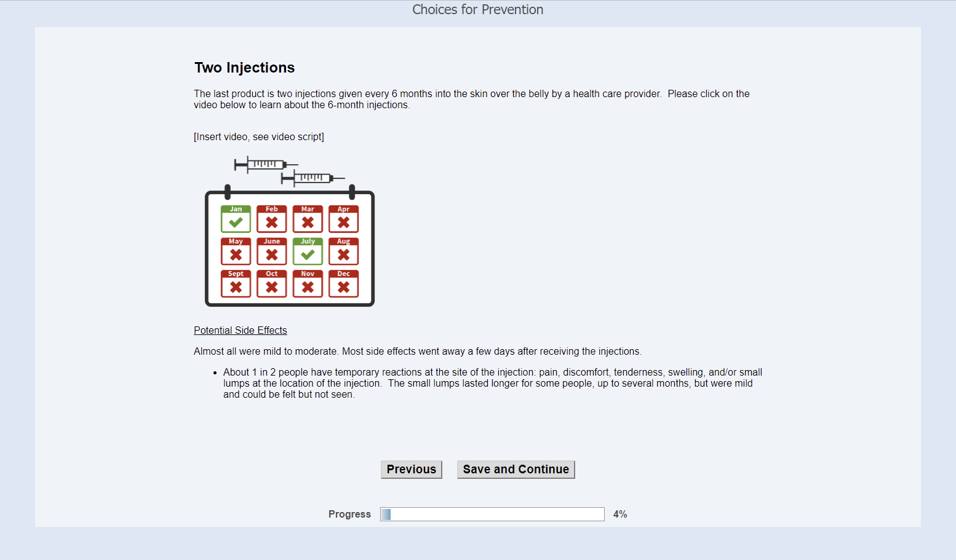Click the December red X calendar icon
The height and width of the screenshot is (560, 956).
point(343,284)
